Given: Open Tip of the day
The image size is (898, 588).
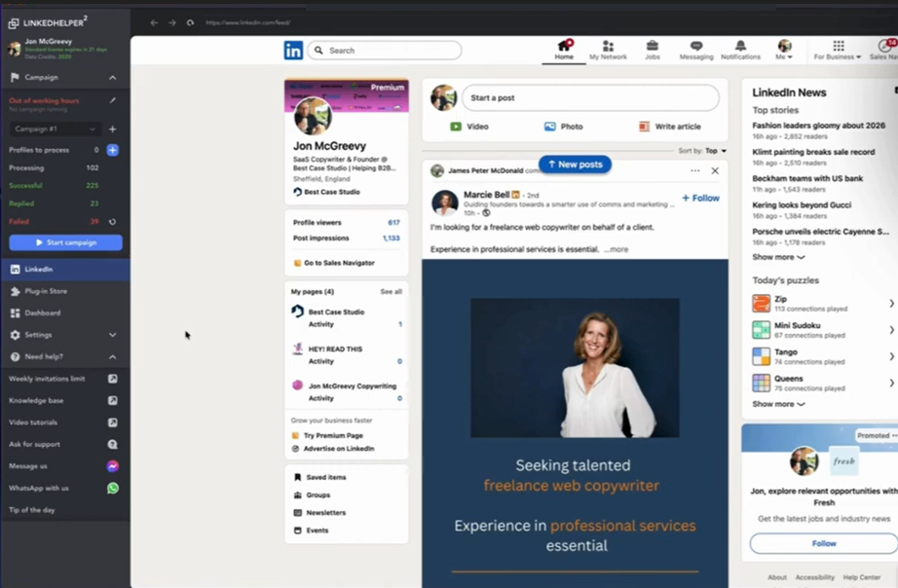Looking at the screenshot, I should (32, 510).
